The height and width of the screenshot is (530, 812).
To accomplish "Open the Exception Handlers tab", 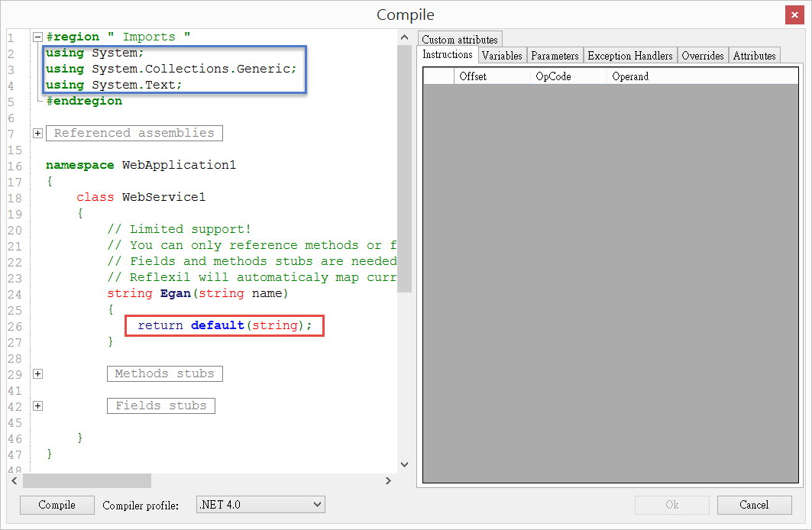I will click(629, 55).
